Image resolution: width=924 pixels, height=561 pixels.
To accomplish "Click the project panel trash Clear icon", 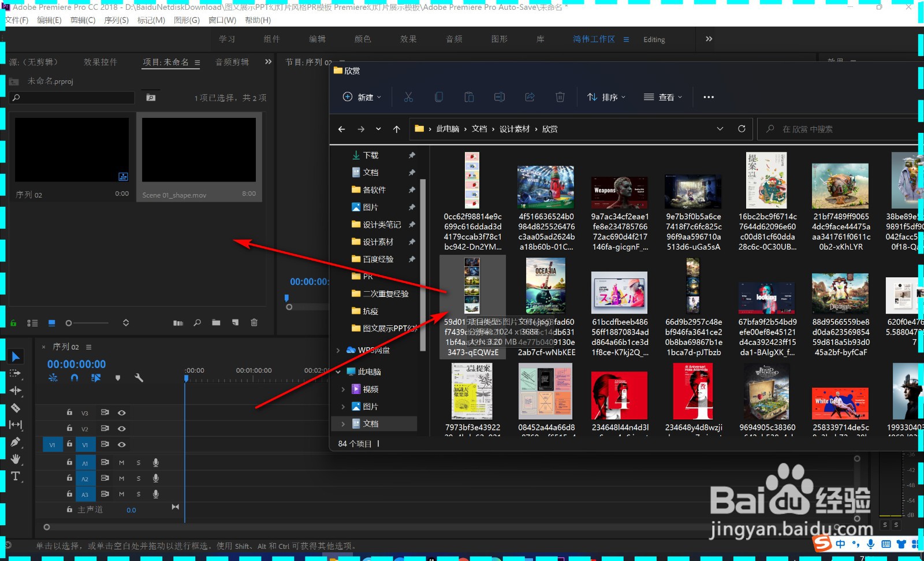I will click(254, 323).
